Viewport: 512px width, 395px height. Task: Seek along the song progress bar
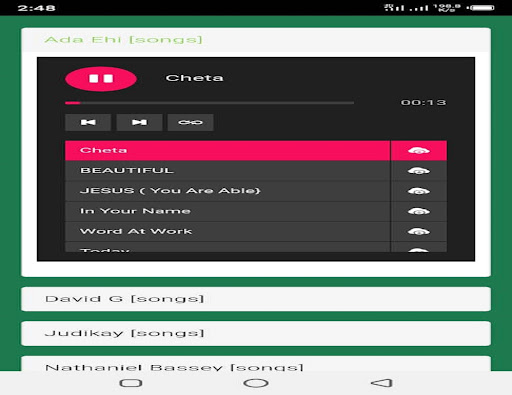click(209, 103)
